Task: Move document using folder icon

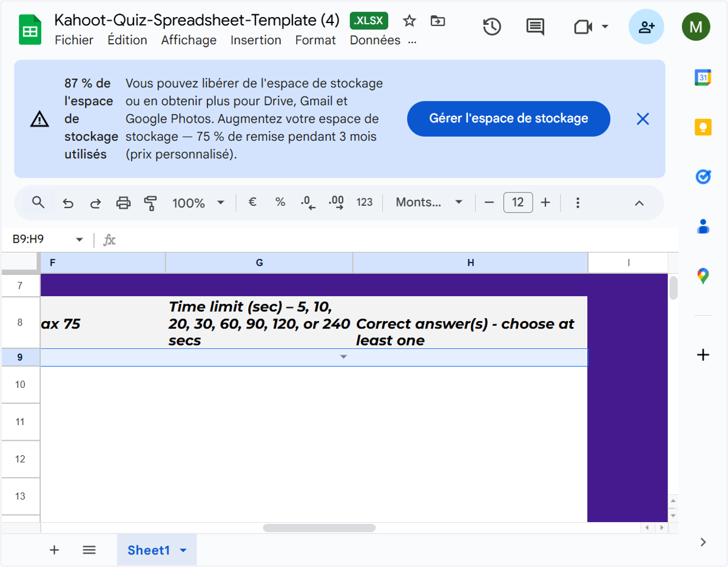Action: coord(437,21)
